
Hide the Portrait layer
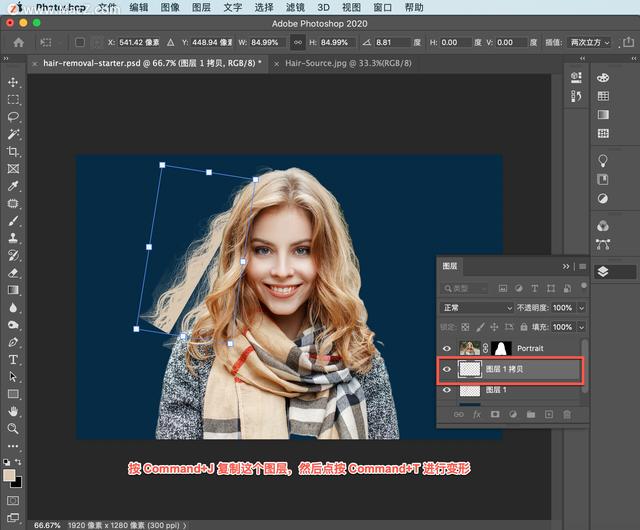pos(447,348)
